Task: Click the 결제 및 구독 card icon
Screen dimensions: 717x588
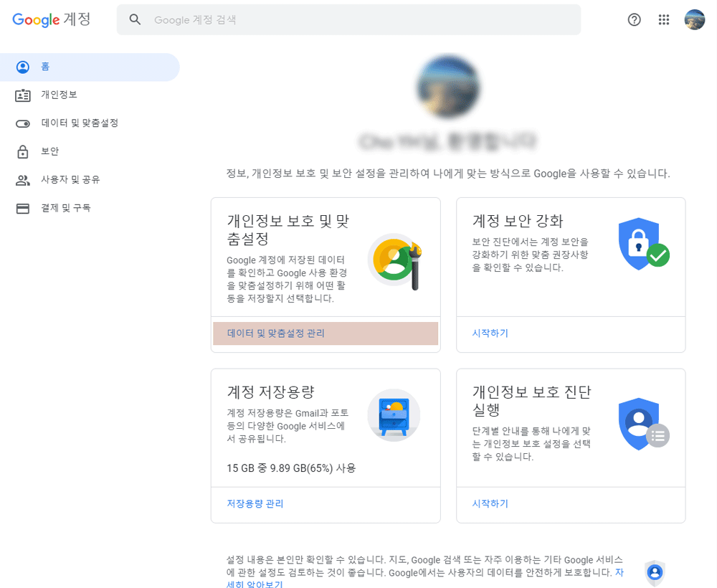Action: point(23,209)
